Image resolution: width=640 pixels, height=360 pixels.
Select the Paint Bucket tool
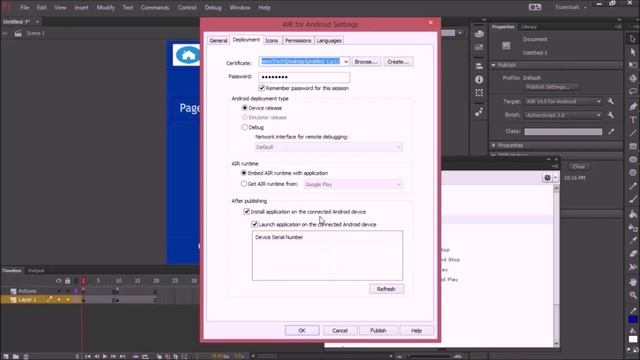633,214
